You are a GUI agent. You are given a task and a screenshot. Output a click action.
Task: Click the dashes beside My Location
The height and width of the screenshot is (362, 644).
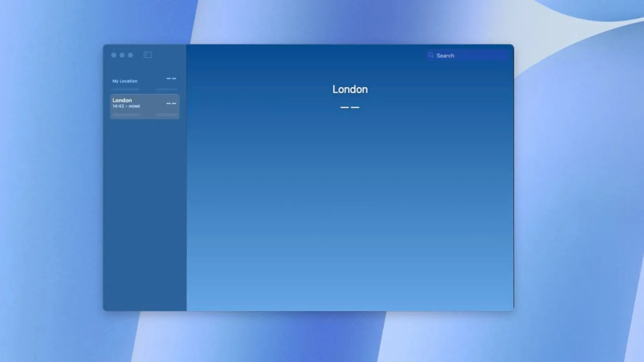pyautogui.click(x=171, y=78)
